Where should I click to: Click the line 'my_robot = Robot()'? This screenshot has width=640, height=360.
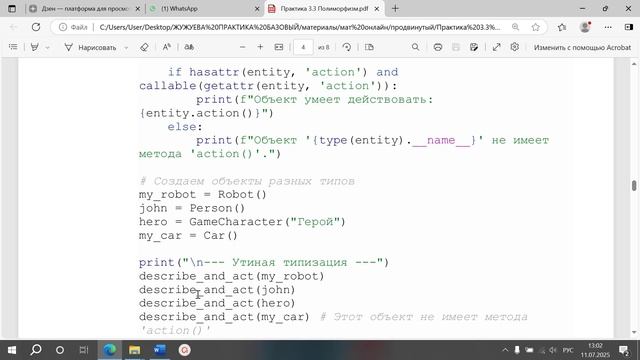coord(202,195)
